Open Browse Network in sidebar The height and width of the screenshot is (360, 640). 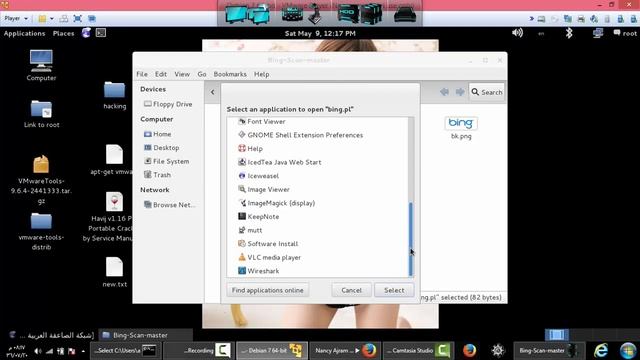coord(169,205)
